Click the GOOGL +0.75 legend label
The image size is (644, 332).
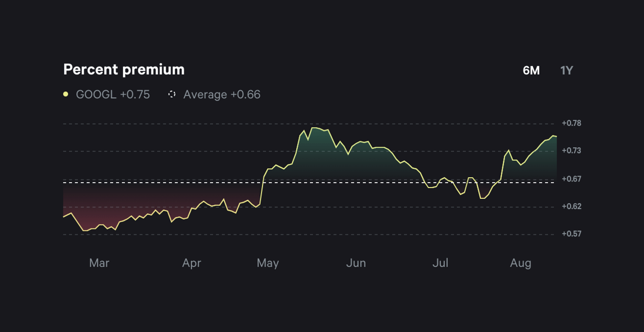112,95
